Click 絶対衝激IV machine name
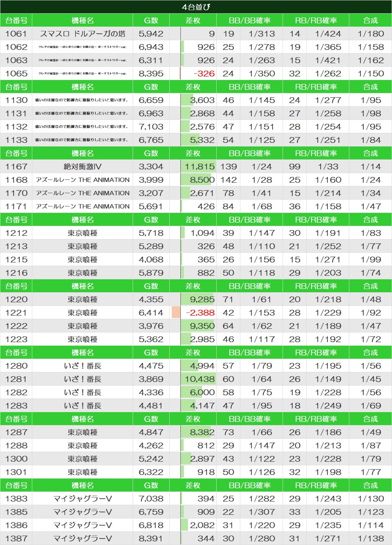 click(x=82, y=167)
